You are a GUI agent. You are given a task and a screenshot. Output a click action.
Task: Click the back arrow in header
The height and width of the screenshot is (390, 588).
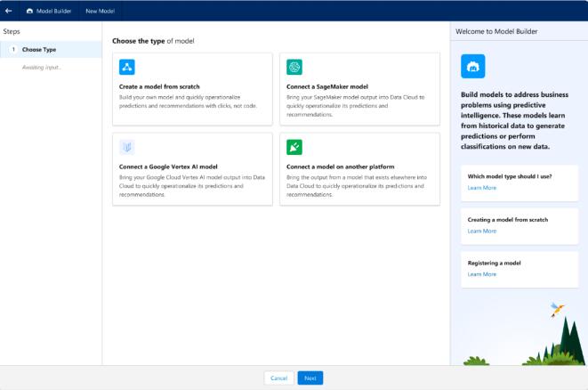click(x=9, y=11)
